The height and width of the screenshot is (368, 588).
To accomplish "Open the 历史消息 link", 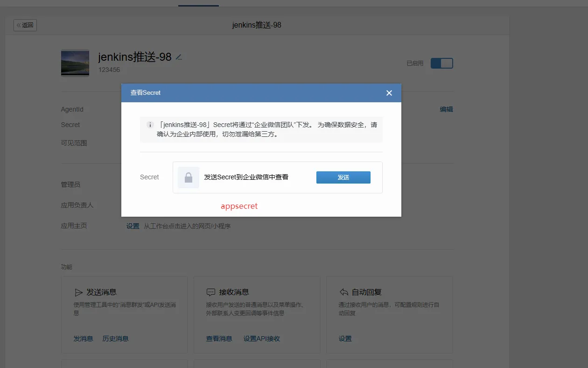I will [x=115, y=339].
